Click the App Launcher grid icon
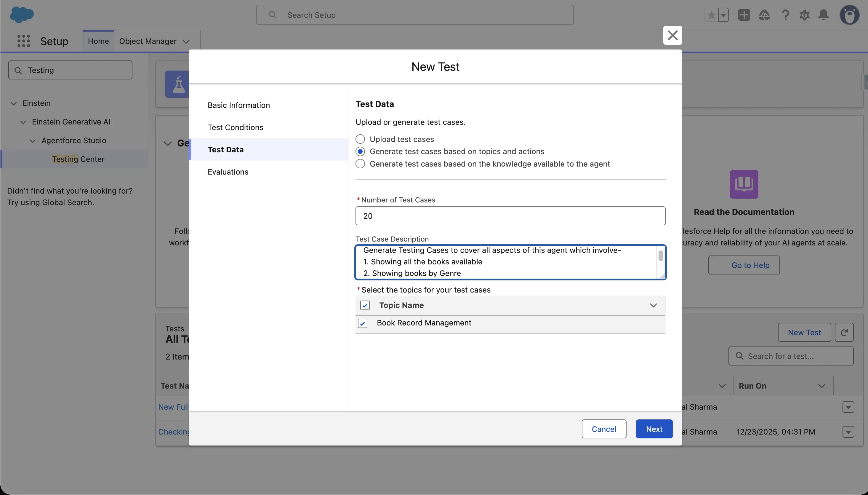Image resolution: width=868 pixels, height=495 pixels. [23, 41]
